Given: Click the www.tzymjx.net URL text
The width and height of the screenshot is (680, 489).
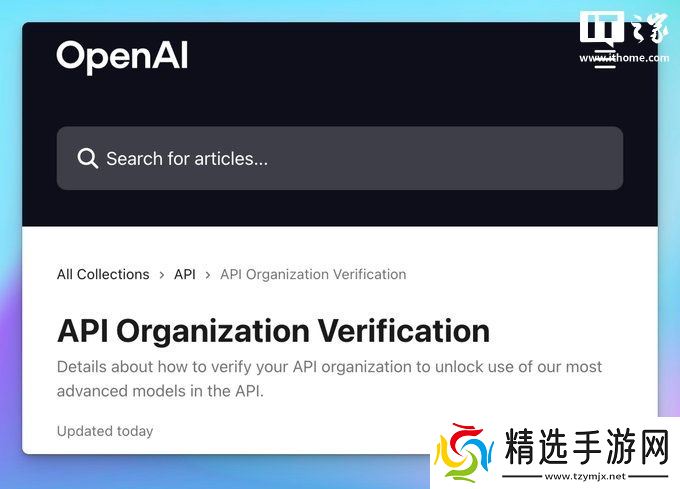Looking at the screenshot, I should [x=585, y=476].
